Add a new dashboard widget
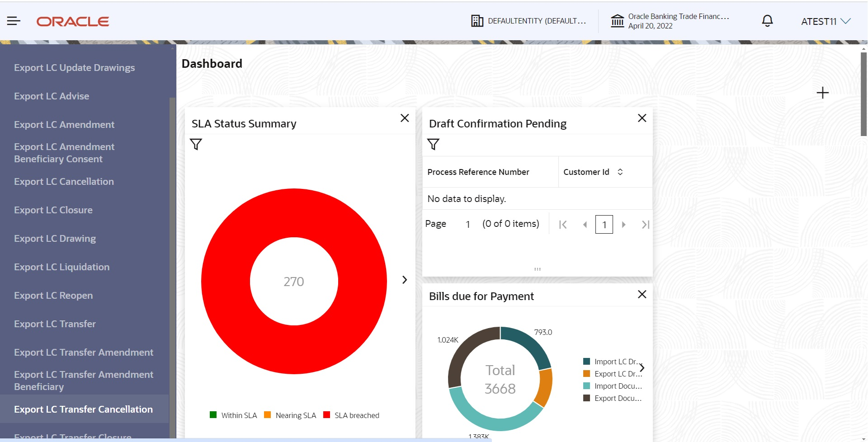 (x=822, y=93)
